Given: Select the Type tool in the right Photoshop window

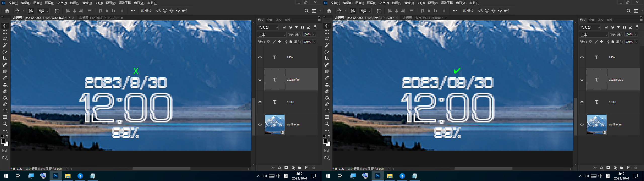Looking at the screenshot, I should [327, 111].
